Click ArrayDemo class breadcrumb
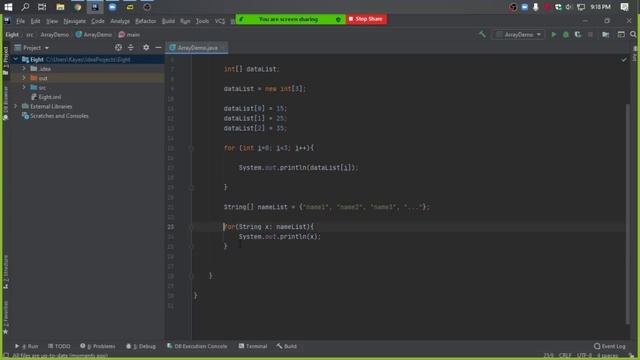This screenshot has height=360, width=640. (94, 35)
